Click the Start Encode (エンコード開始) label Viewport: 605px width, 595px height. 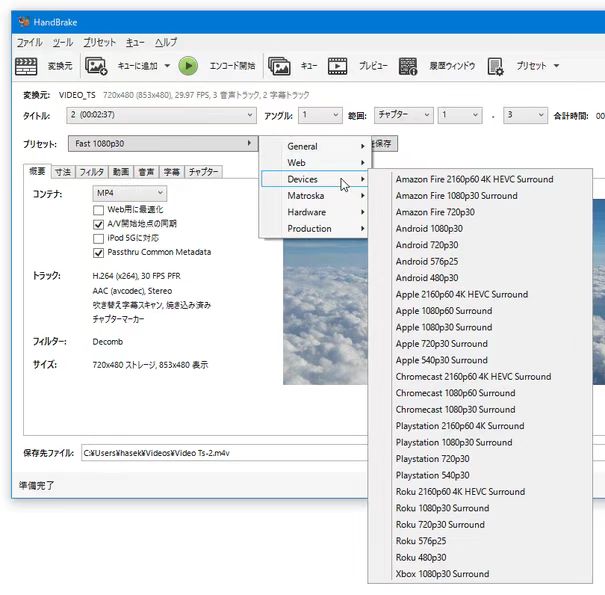pos(232,66)
